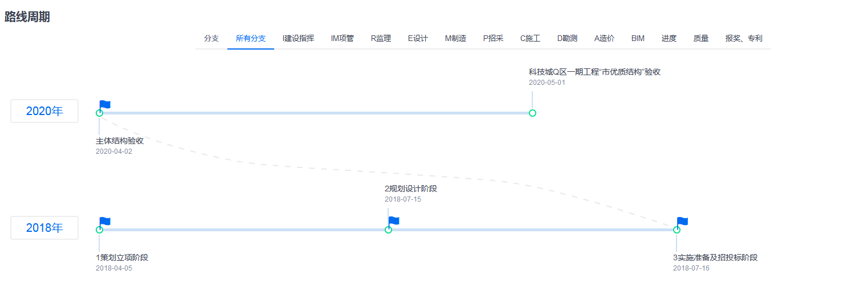868x307 pixels.
Task: Click the flag icon above 主体结构验收
Action: [x=105, y=105]
